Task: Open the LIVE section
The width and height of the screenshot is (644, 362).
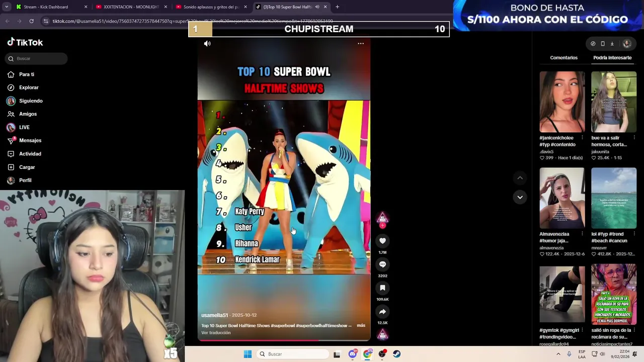Action: (x=18, y=127)
